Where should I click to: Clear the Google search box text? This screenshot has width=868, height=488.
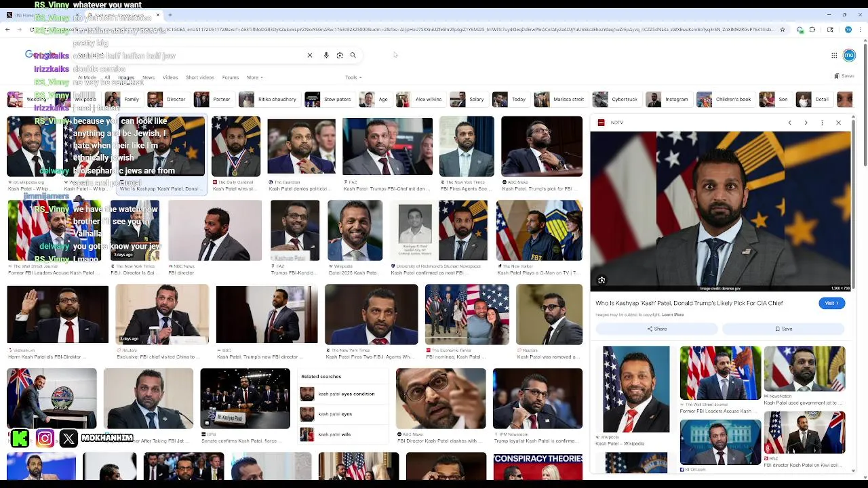(310, 56)
